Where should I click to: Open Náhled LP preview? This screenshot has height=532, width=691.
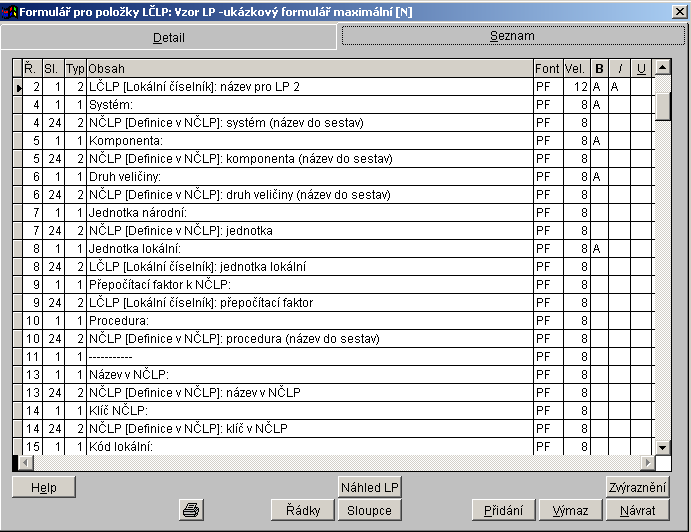[x=370, y=487]
